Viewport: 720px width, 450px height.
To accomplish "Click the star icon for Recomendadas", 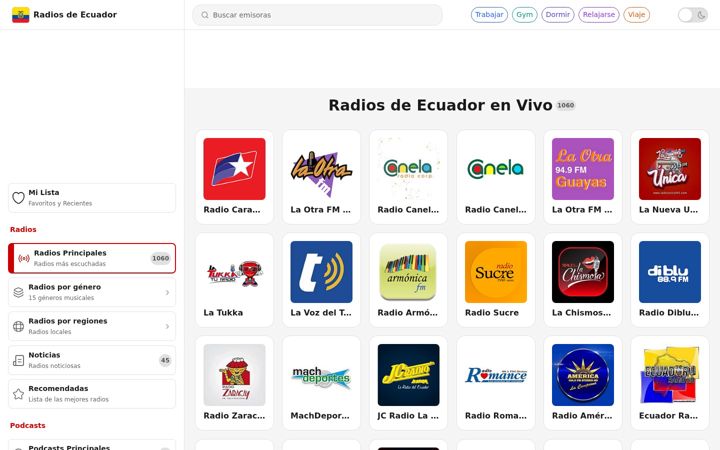I will (18, 394).
